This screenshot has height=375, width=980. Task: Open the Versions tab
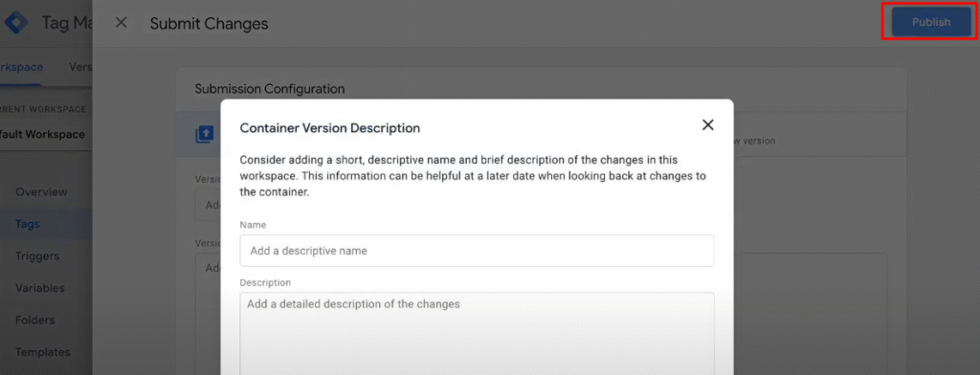(x=80, y=67)
